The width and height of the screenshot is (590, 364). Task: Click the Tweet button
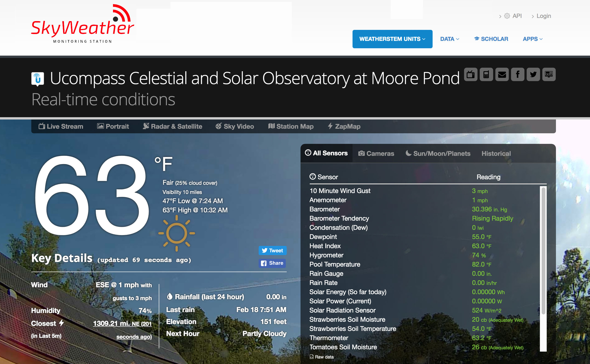(273, 250)
